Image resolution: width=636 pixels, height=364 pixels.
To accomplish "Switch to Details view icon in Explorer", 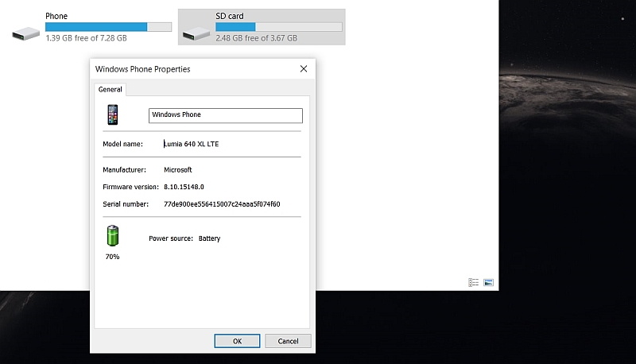I will [473, 282].
